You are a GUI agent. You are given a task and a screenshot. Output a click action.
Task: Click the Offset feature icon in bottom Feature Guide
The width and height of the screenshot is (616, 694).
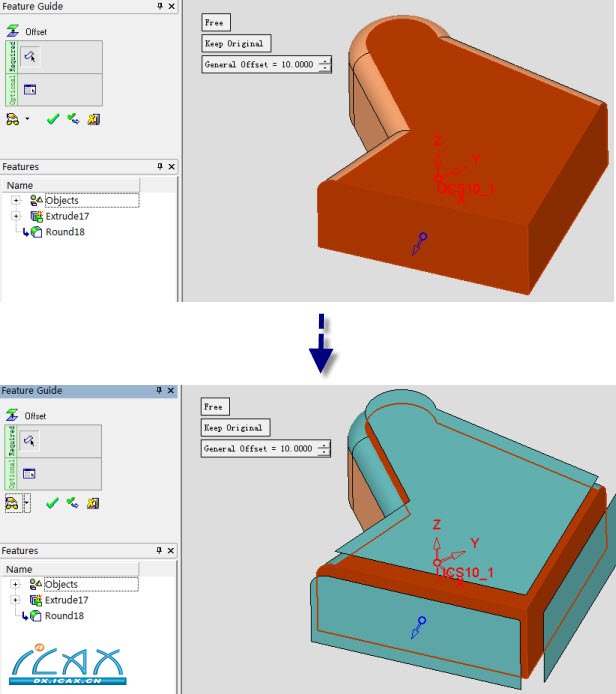pyautogui.click(x=12, y=416)
